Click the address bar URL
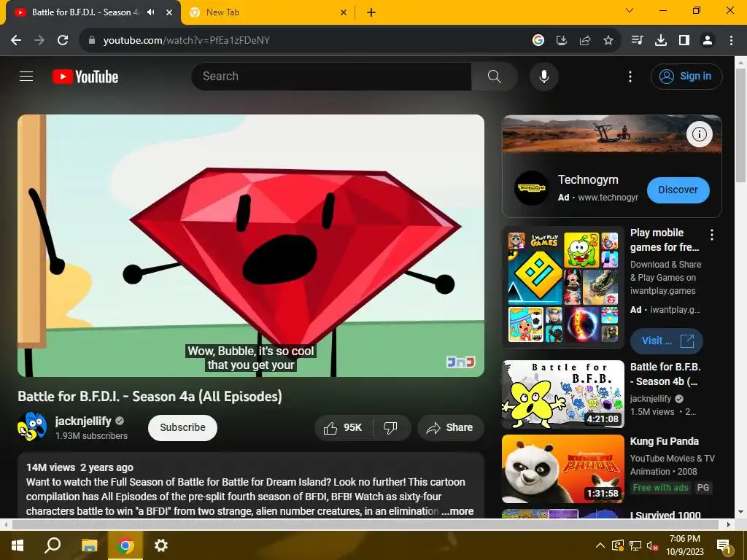The height and width of the screenshot is (560, 747). point(187,41)
